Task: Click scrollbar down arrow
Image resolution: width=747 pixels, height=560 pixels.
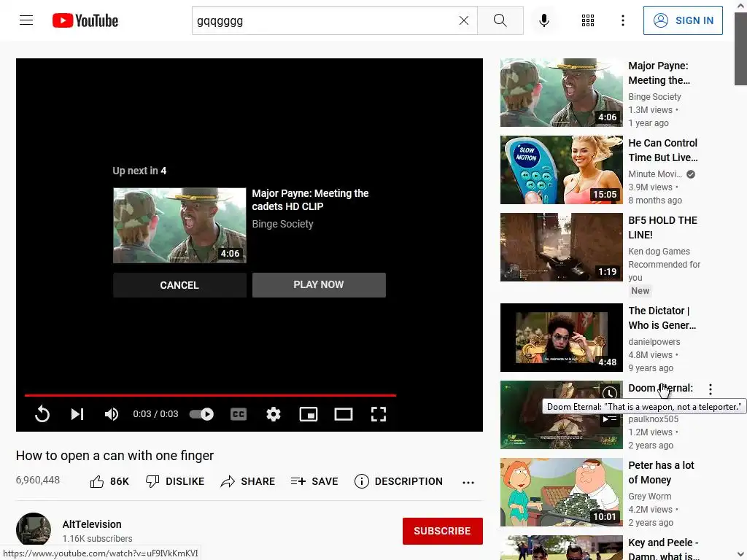Action: coord(740,555)
